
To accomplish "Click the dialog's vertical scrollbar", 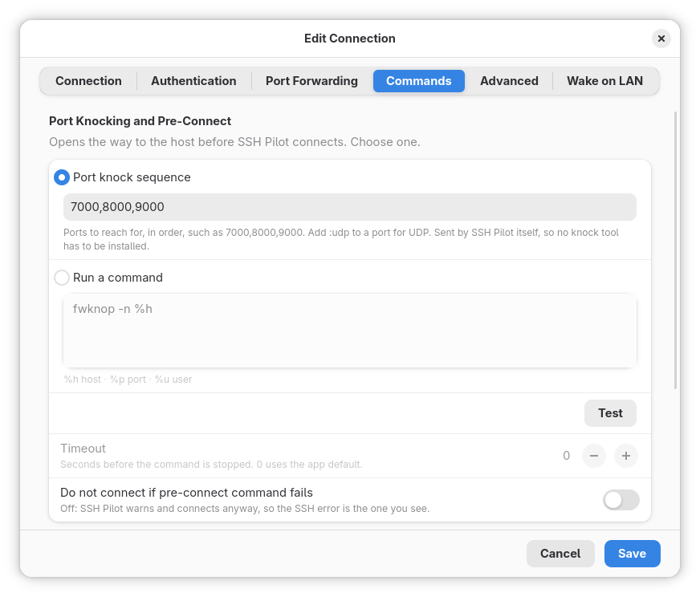I will pos(675,250).
